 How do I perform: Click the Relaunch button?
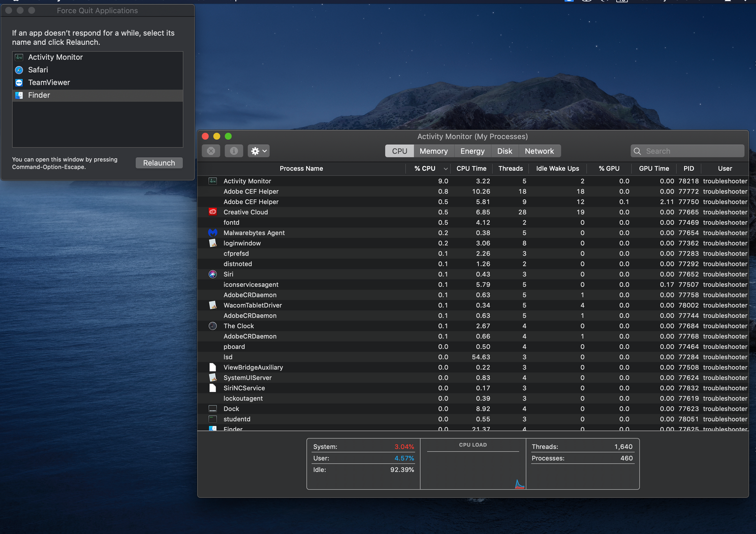coord(159,162)
